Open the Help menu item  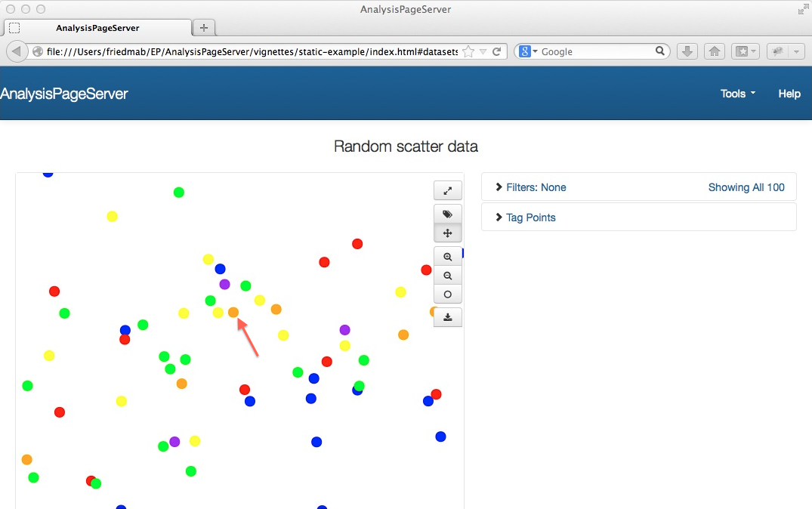[x=789, y=94]
